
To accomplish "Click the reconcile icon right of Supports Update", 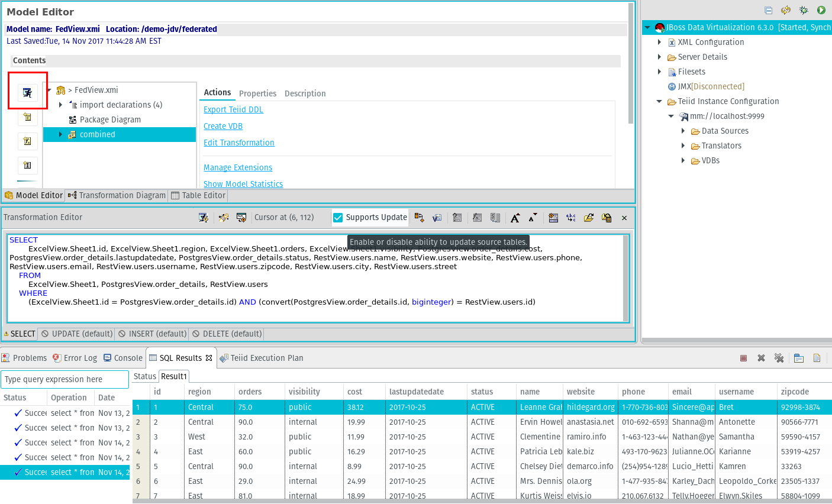I will pyautogui.click(x=419, y=218).
